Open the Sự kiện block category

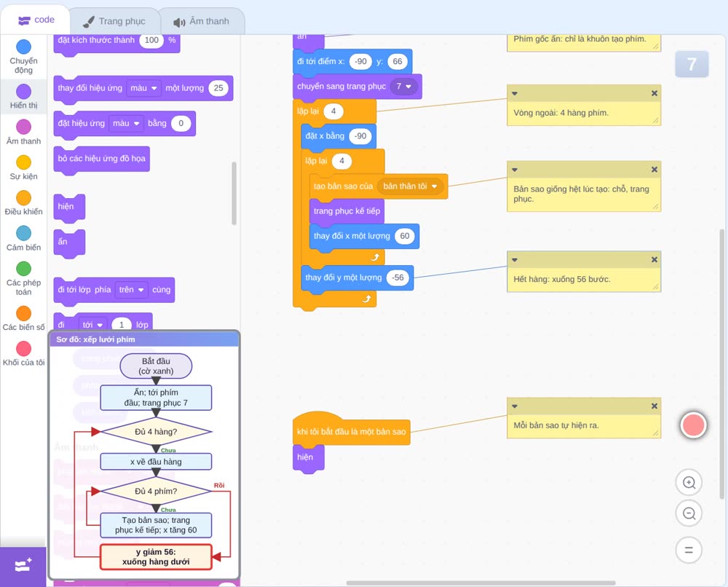click(23, 168)
